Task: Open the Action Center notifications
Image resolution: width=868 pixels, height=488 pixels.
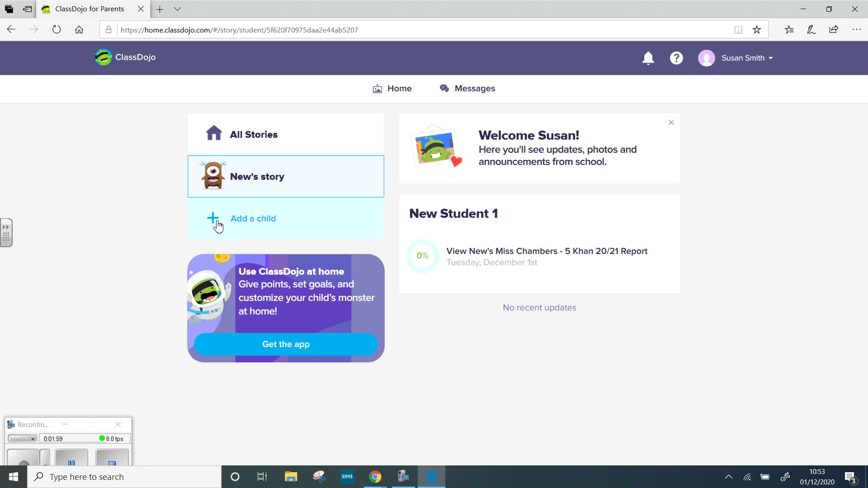Action: click(851, 477)
